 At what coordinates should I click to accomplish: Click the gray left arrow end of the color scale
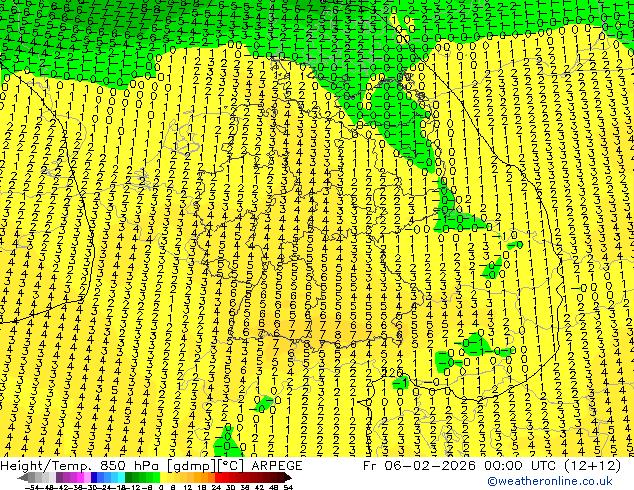point(23,477)
